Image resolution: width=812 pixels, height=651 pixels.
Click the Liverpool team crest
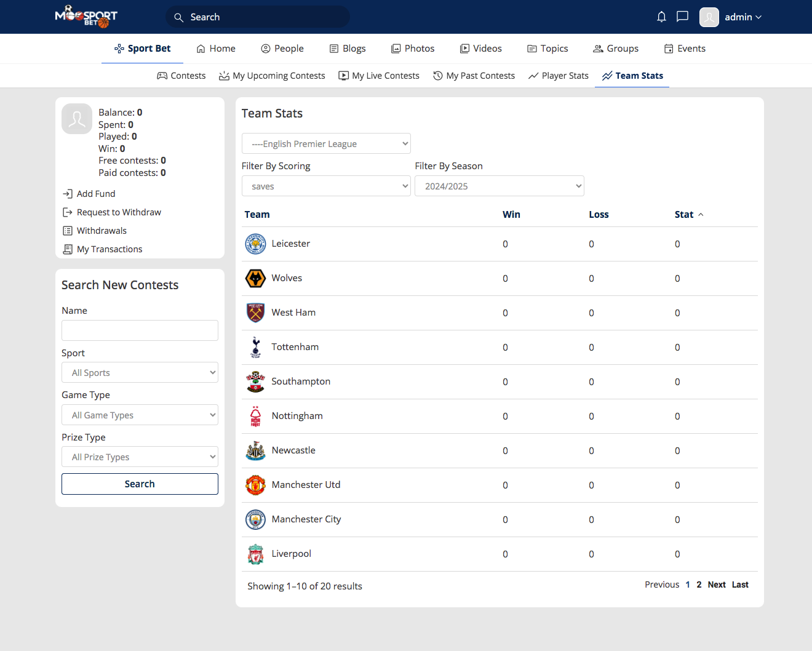(255, 554)
